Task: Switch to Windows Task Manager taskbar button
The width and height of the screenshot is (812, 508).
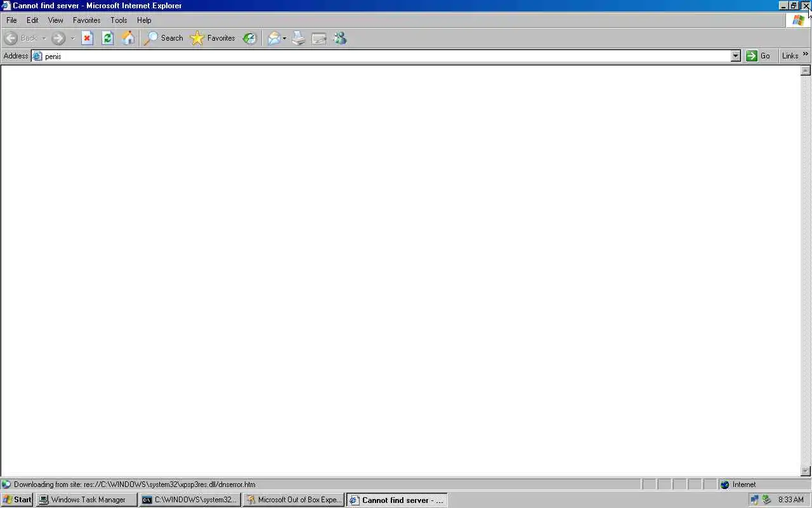Action: click(x=86, y=500)
